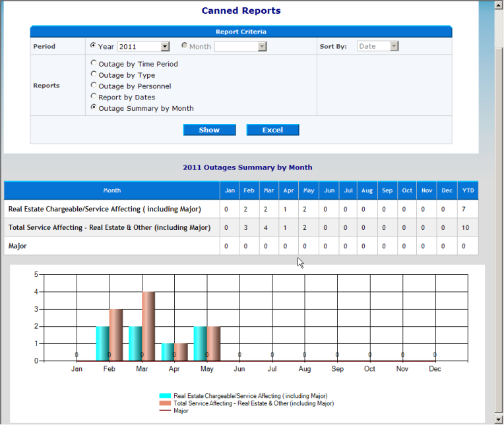
Task: Choose Outage Summary by Month report
Action: tap(94, 107)
